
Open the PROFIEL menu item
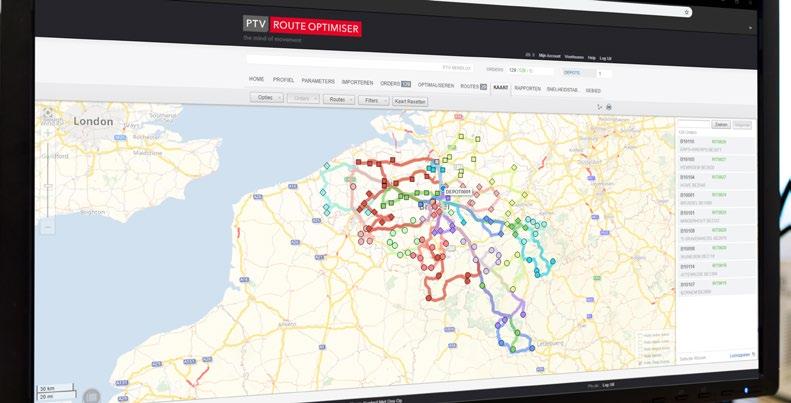pyautogui.click(x=283, y=80)
